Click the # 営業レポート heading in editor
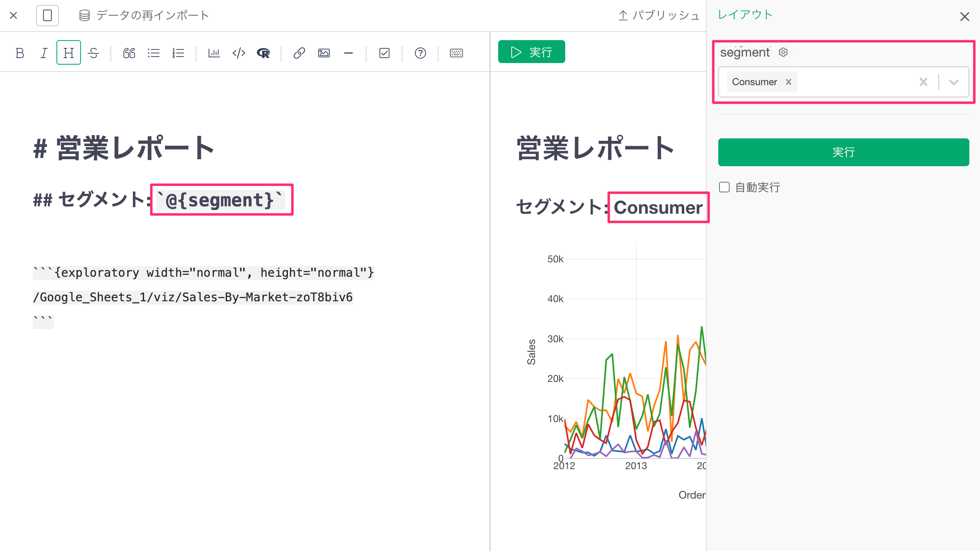 (x=124, y=148)
